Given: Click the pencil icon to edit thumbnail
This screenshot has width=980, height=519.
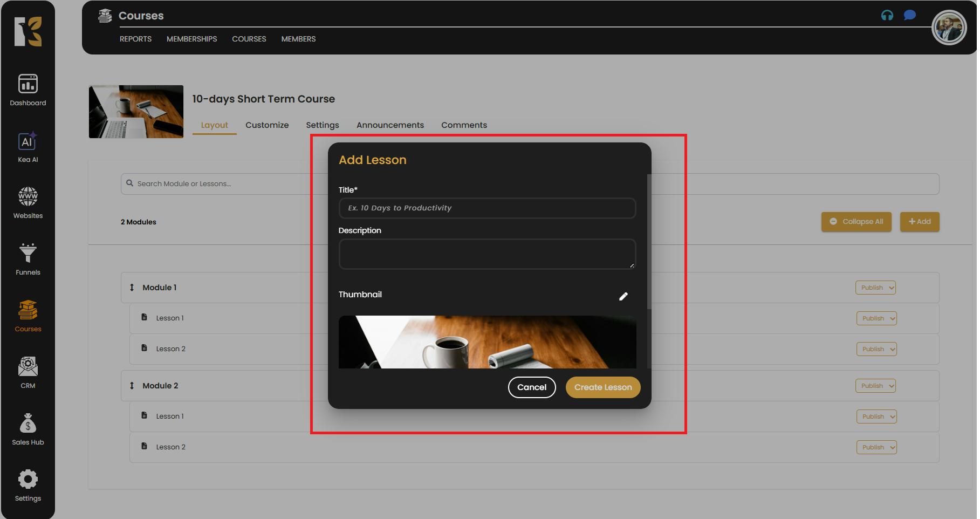Looking at the screenshot, I should 623,296.
